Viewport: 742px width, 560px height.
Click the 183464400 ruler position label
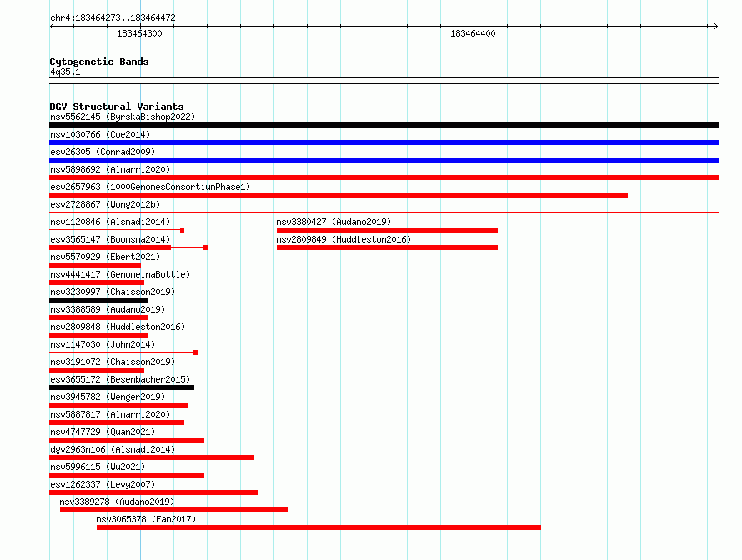pos(473,33)
